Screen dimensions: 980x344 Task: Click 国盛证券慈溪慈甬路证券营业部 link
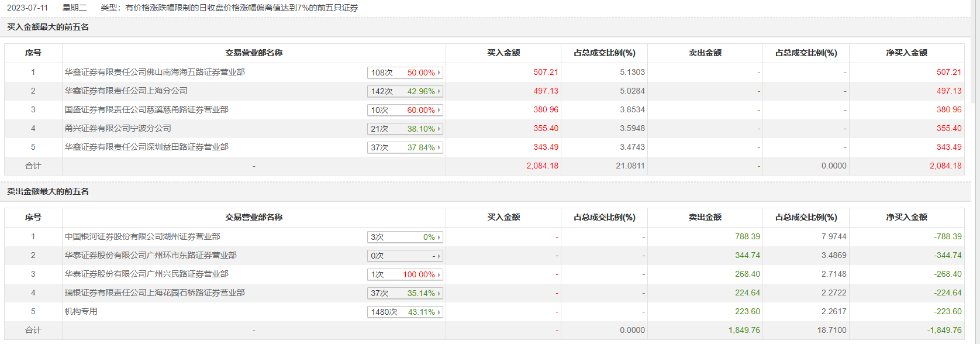click(146, 109)
